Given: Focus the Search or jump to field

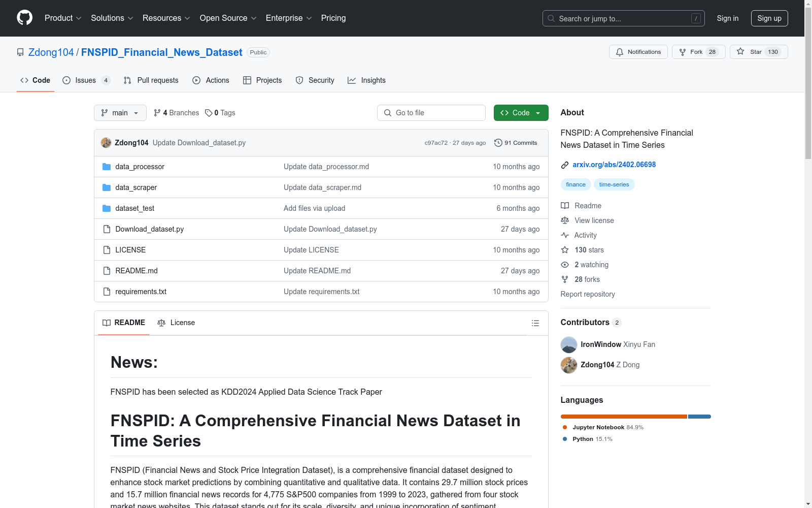Looking at the screenshot, I should [x=624, y=18].
